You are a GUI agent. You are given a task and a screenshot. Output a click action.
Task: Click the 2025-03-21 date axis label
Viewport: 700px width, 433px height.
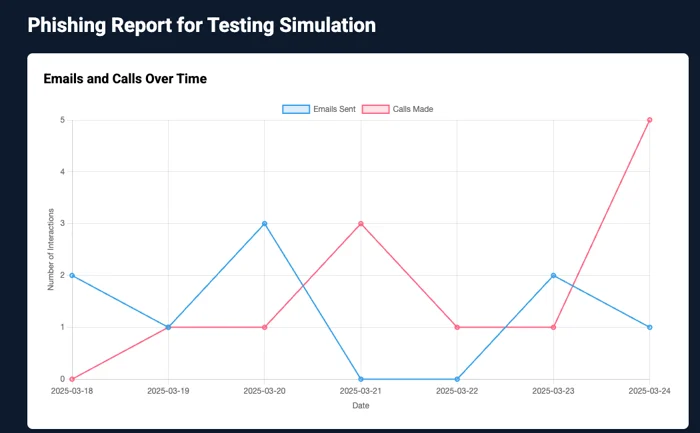click(361, 391)
